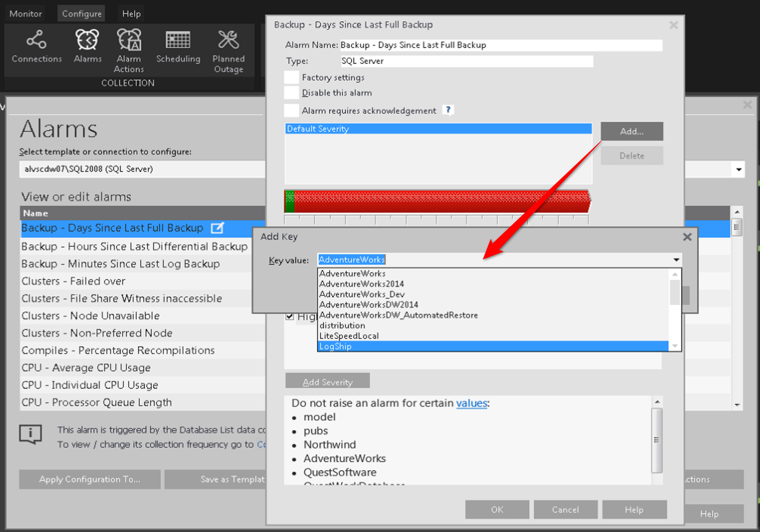Click the question mark help icon
This screenshot has width=760, height=532.
coord(448,110)
